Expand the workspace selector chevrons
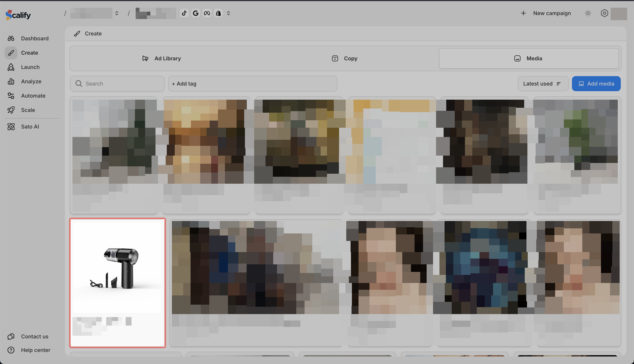 pos(117,13)
